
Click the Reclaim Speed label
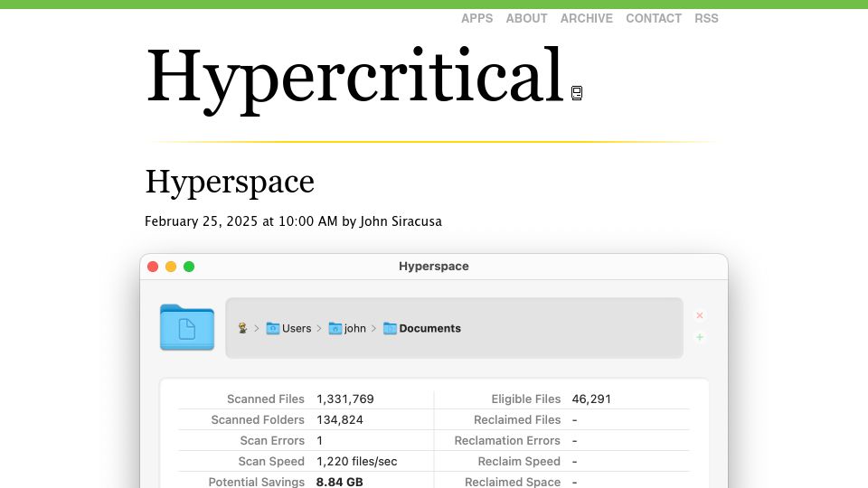coord(519,462)
